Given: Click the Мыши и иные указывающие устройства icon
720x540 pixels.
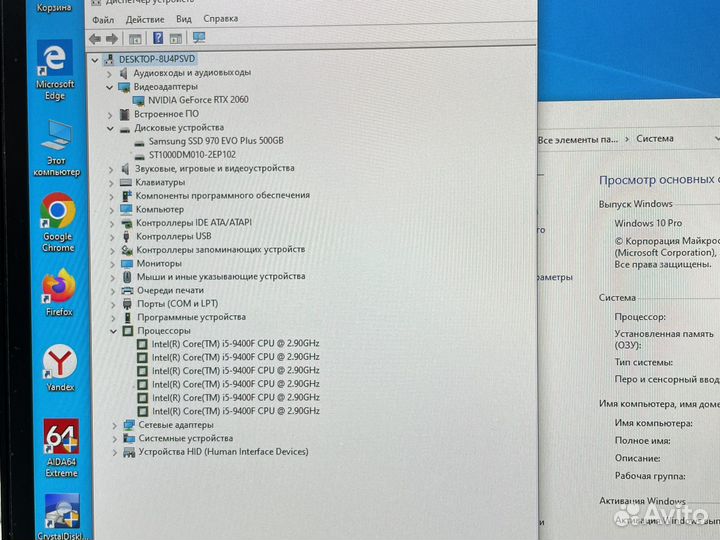Looking at the screenshot, I should 127,277.
